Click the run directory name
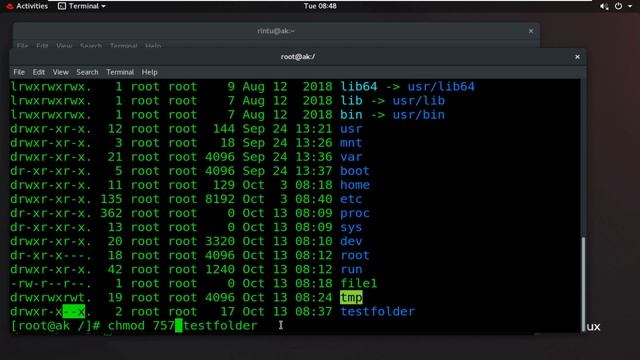This screenshot has height=360, width=640. click(x=351, y=269)
